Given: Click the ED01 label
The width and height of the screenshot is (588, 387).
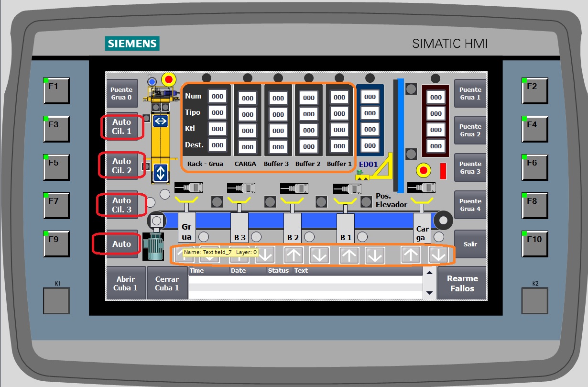Looking at the screenshot, I should click(369, 164).
